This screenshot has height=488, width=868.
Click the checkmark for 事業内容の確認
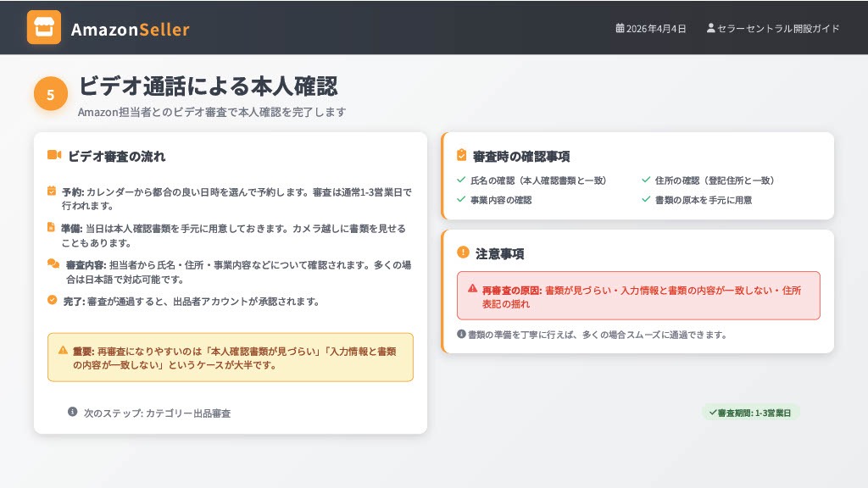461,200
